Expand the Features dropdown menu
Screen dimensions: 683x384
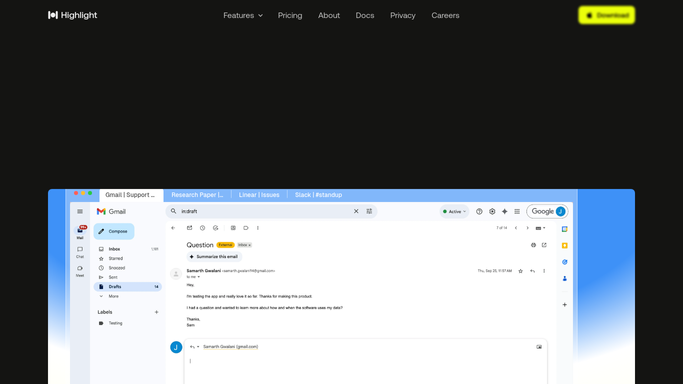click(x=243, y=15)
